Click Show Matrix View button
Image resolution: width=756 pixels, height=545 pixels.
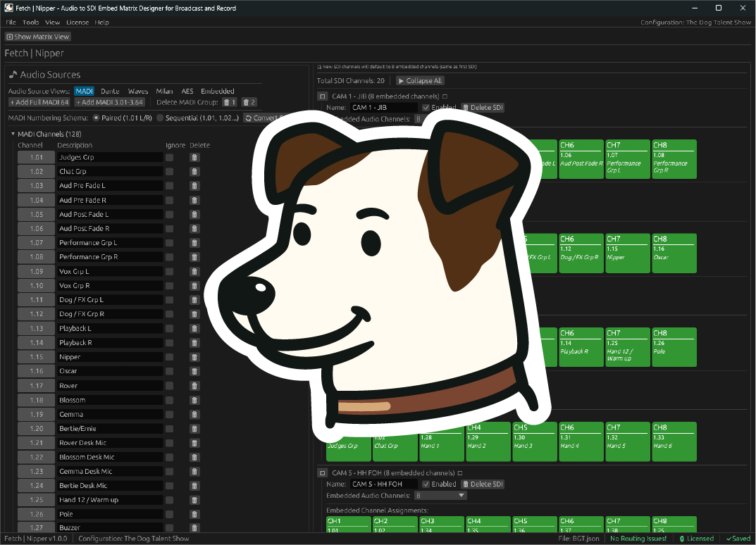click(x=38, y=37)
